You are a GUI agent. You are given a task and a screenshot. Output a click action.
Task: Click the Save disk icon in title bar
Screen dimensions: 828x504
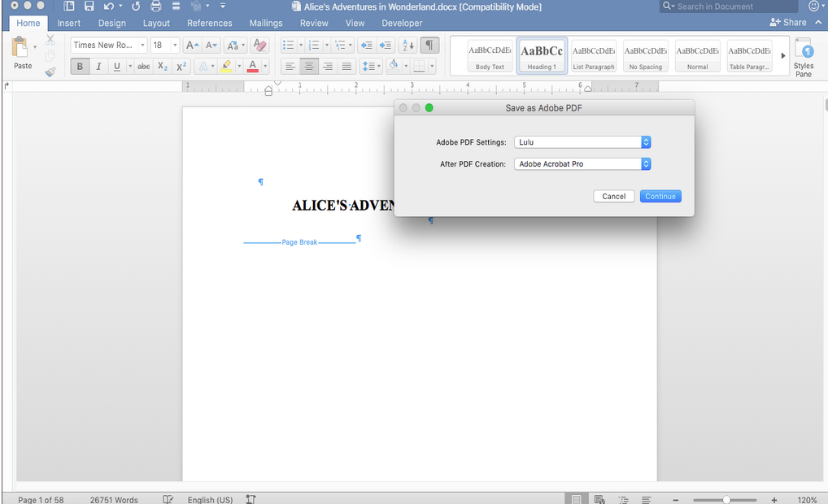pyautogui.click(x=89, y=7)
